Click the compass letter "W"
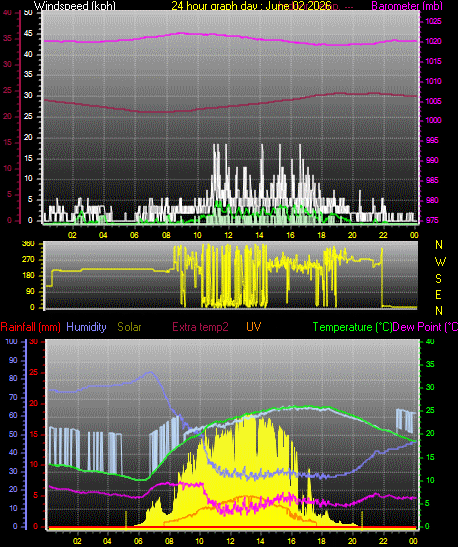The width and height of the screenshot is (458, 547). 440,262
